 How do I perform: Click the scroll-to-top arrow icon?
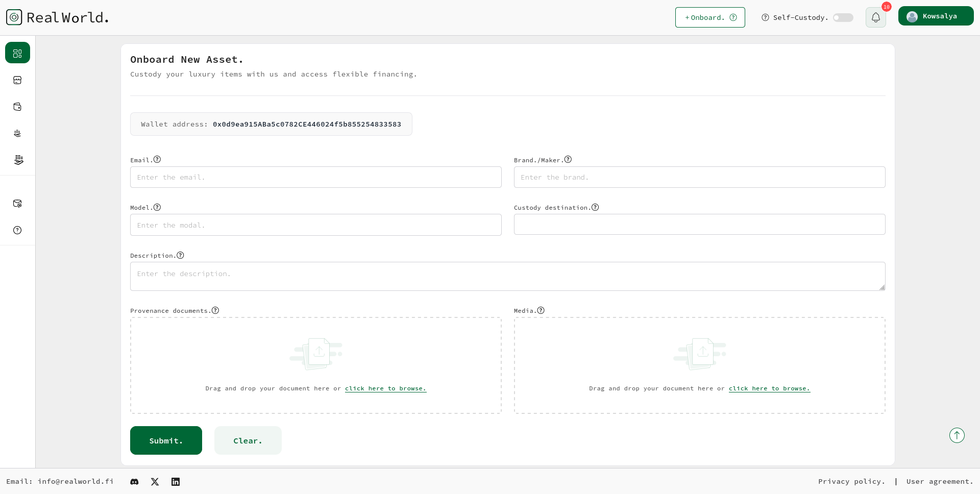point(957,435)
